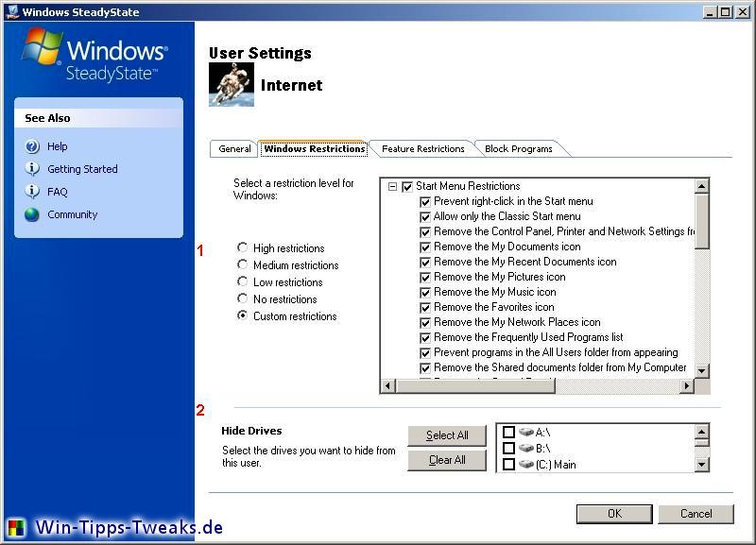
Task: Uncheck Remove the My Documents icon
Action: (425, 247)
